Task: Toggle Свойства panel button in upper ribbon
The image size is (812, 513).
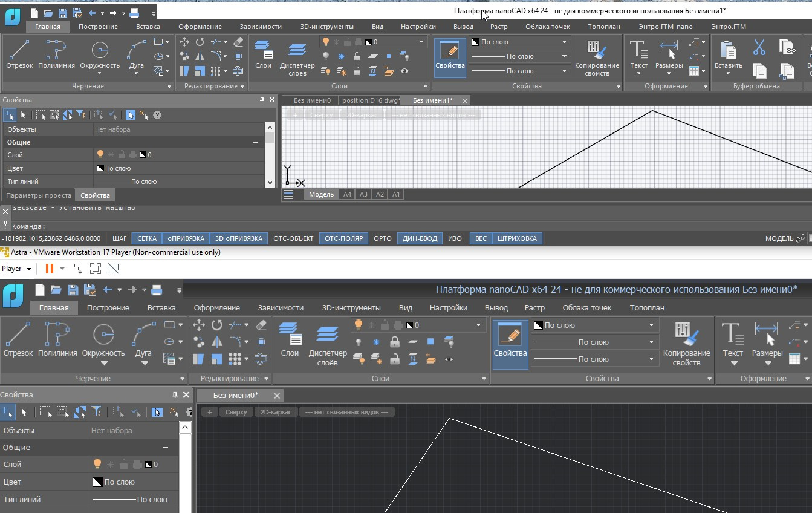Action: pyautogui.click(x=450, y=57)
